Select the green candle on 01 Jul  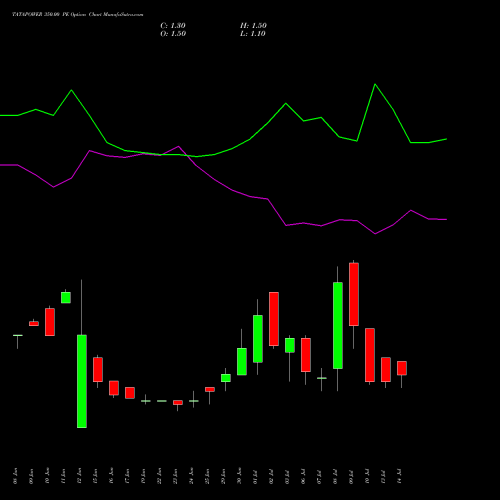point(258,339)
